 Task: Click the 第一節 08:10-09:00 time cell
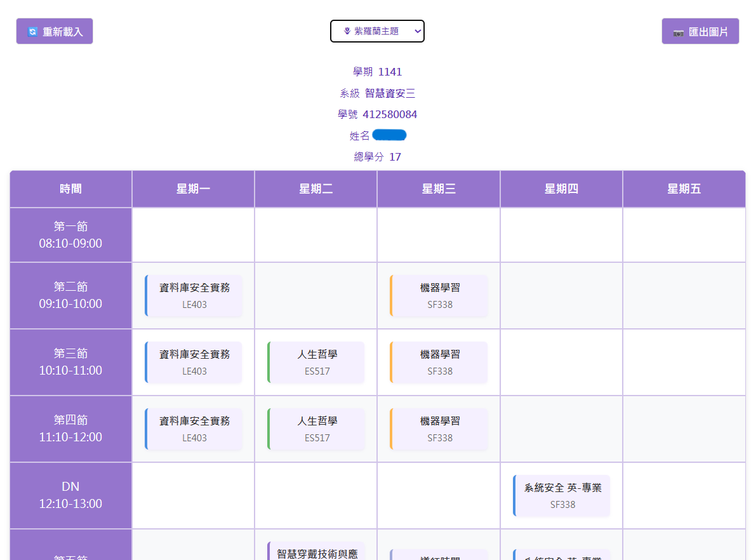tap(70, 235)
